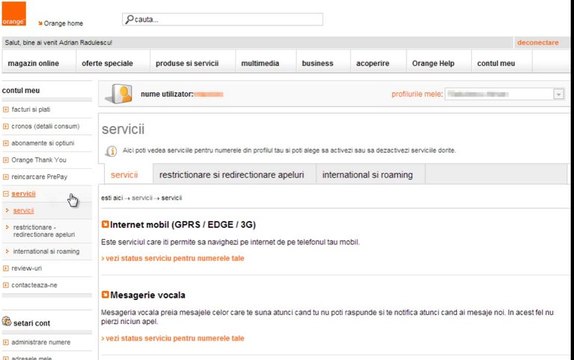Screen dimensions: 574x360
Task: Expand Orange Thank You plus icon
Action: [5, 160]
